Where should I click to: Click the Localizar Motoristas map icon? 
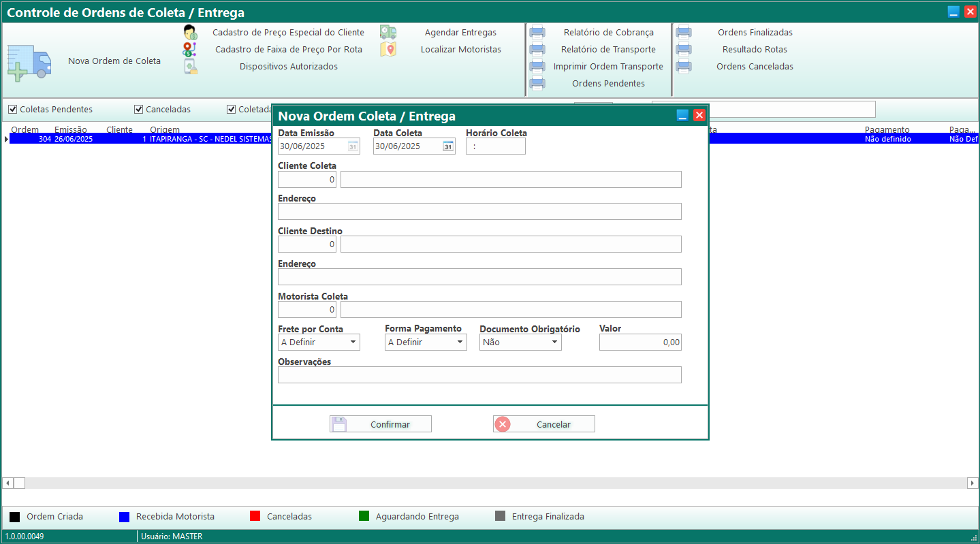point(388,50)
